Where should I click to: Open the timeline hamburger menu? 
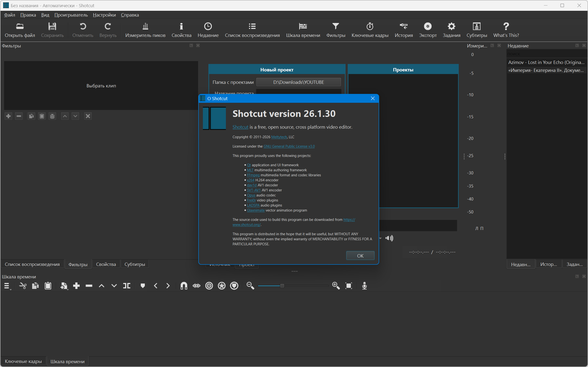(7, 286)
